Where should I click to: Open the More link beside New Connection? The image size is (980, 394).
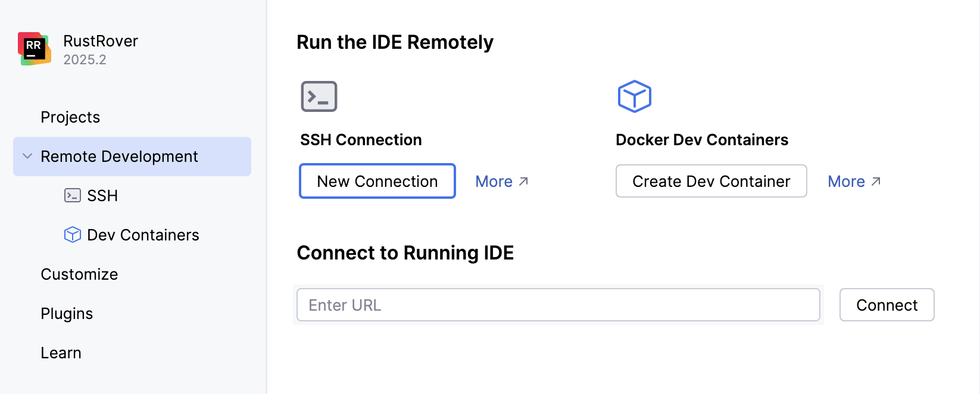(x=494, y=182)
